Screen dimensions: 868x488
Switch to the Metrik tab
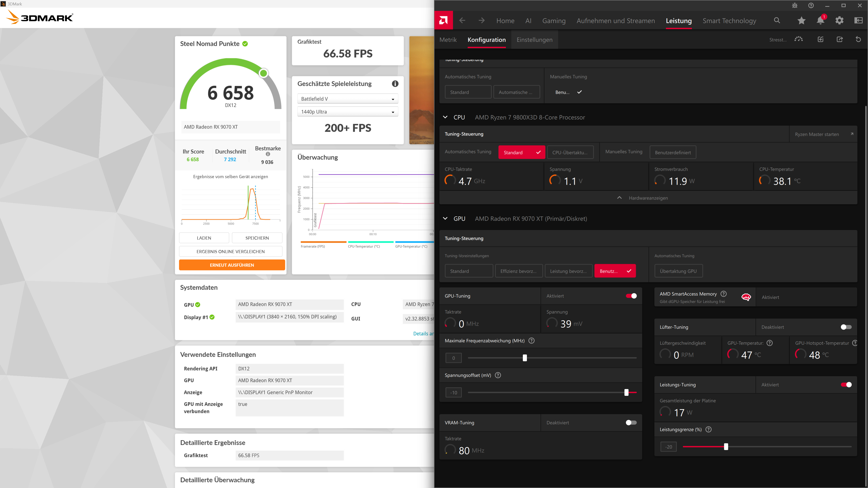point(448,40)
